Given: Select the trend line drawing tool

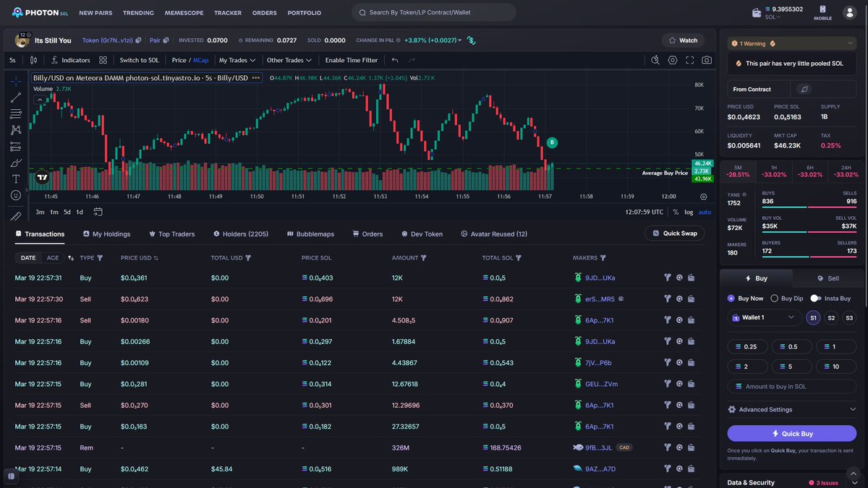Looking at the screenshot, I should click(16, 97).
